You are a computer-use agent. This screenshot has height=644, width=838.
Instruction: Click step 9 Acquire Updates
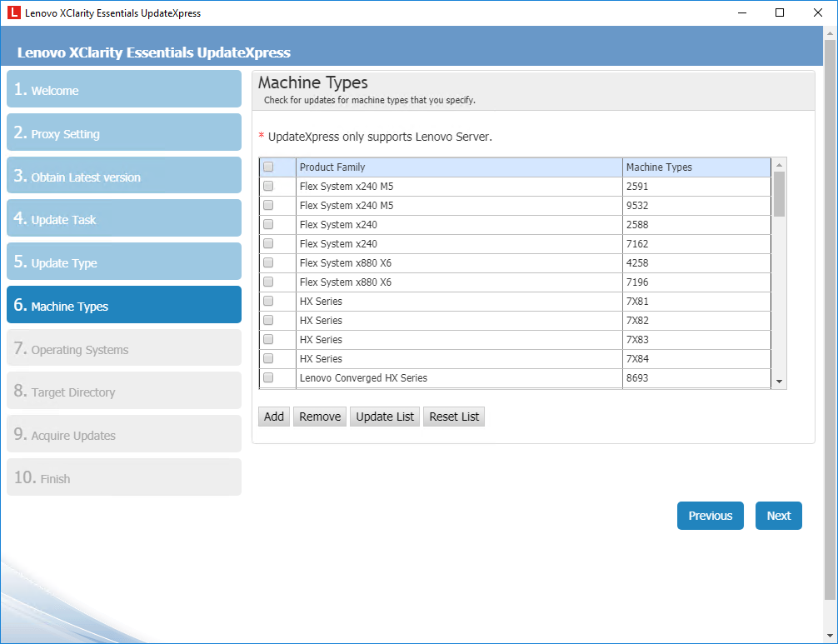pos(124,434)
